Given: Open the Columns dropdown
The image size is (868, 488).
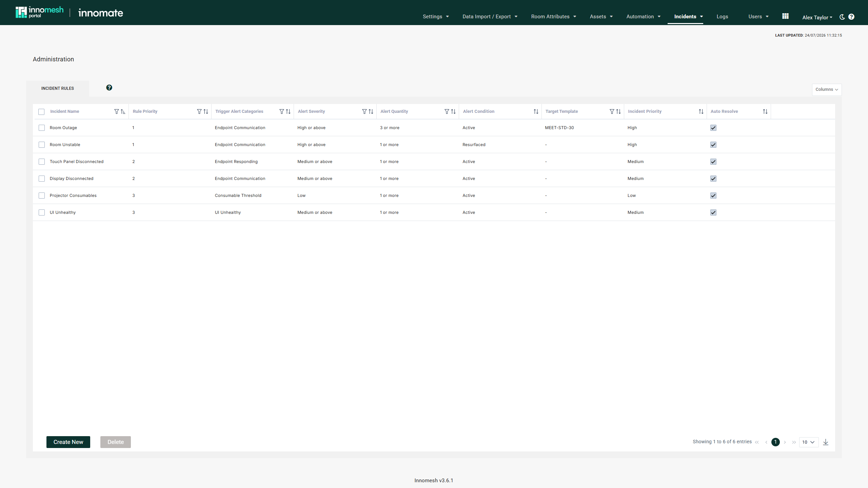Looking at the screenshot, I should [827, 89].
